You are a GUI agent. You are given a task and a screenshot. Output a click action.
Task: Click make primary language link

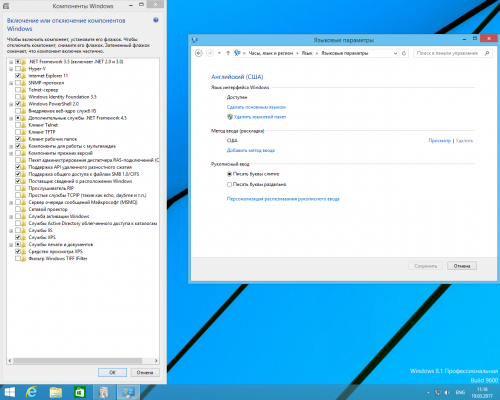tap(256, 107)
